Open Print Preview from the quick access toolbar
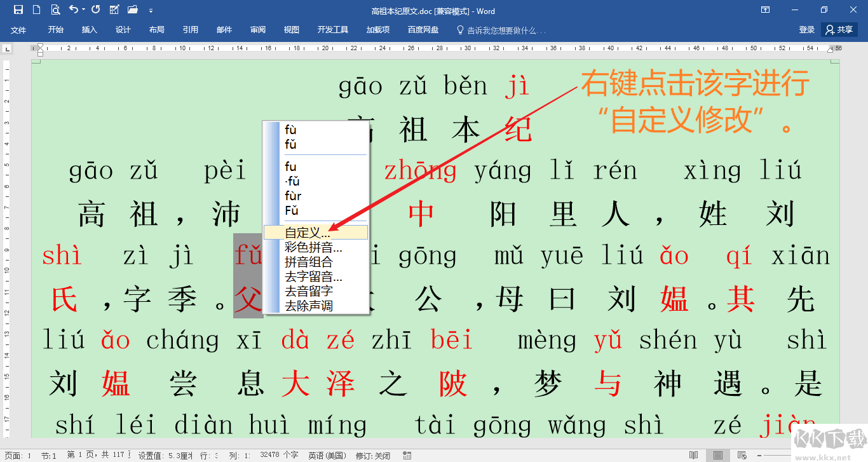868x462 pixels. click(56, 9)
